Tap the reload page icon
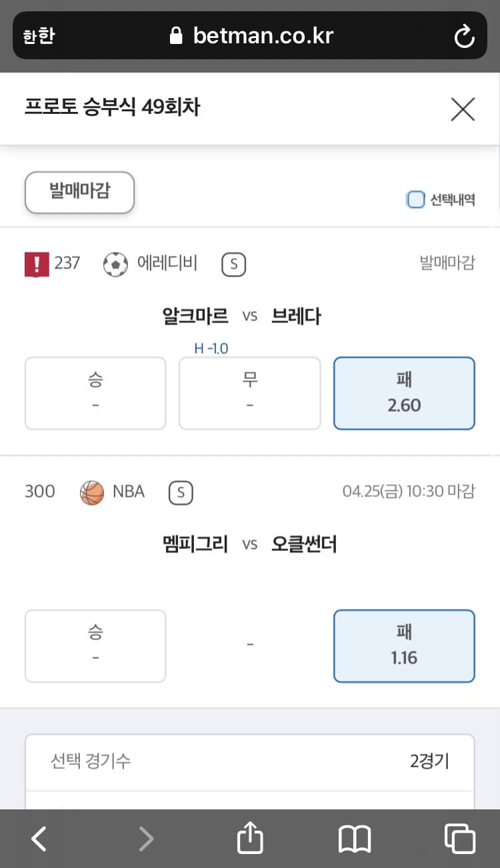 pos(464,36)
